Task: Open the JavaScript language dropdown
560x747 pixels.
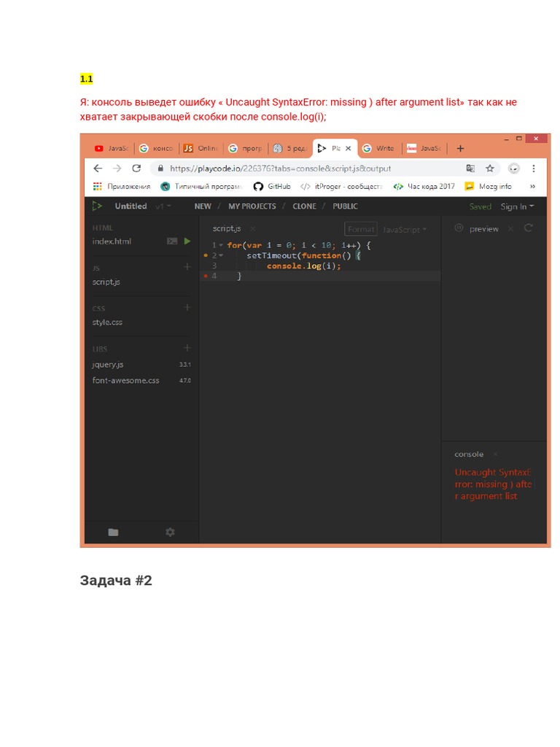Action: pos(404,230)
